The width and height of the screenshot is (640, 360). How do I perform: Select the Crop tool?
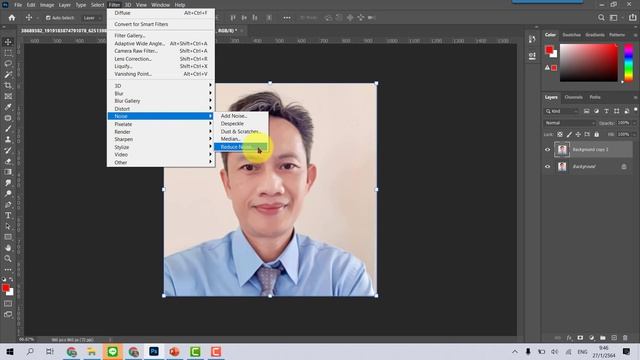[8, 85]
